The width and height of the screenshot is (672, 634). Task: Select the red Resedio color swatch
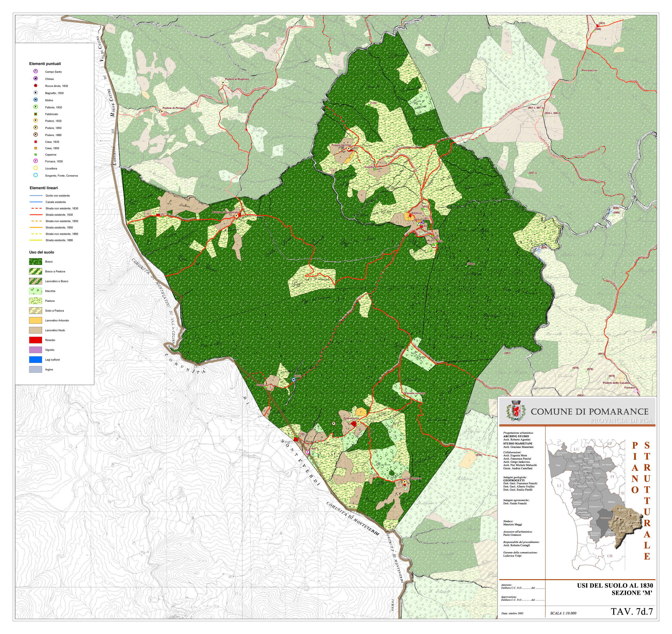[x=35, y=340]
